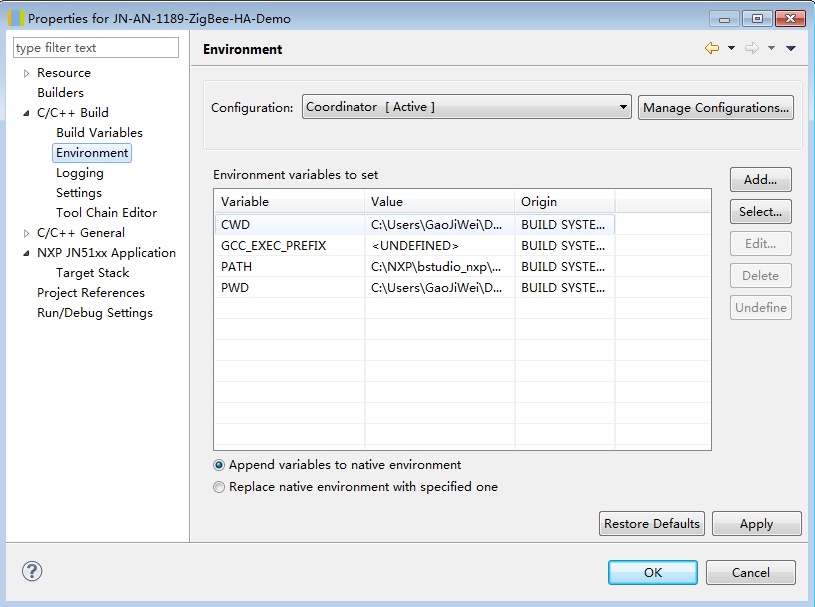Sort by the Variable column header
The image size is (815, 607).
pos(289,201)
